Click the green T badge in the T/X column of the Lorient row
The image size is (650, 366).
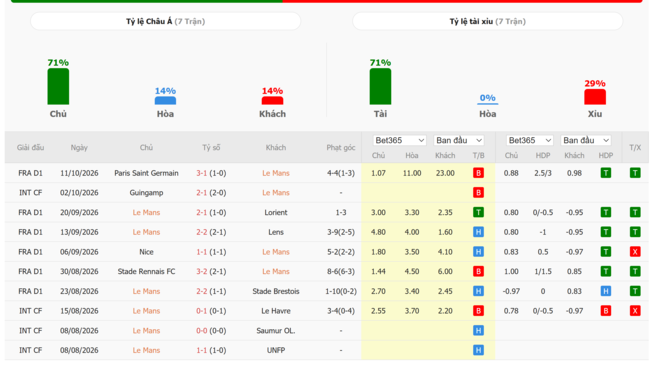[635, 212]
